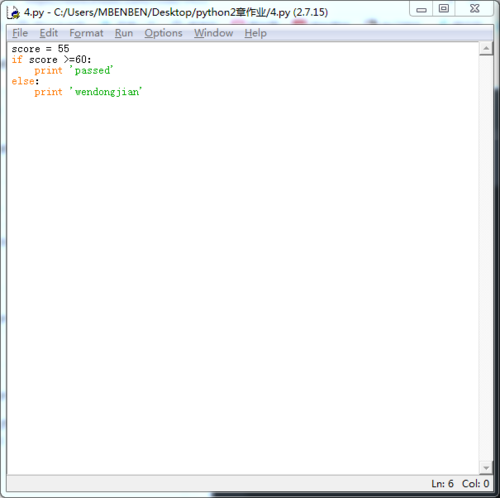Image resolution: width=500 pixels, height=498 pixels.
Task: Click the else keyword line
Action: (x=25, y=81)
